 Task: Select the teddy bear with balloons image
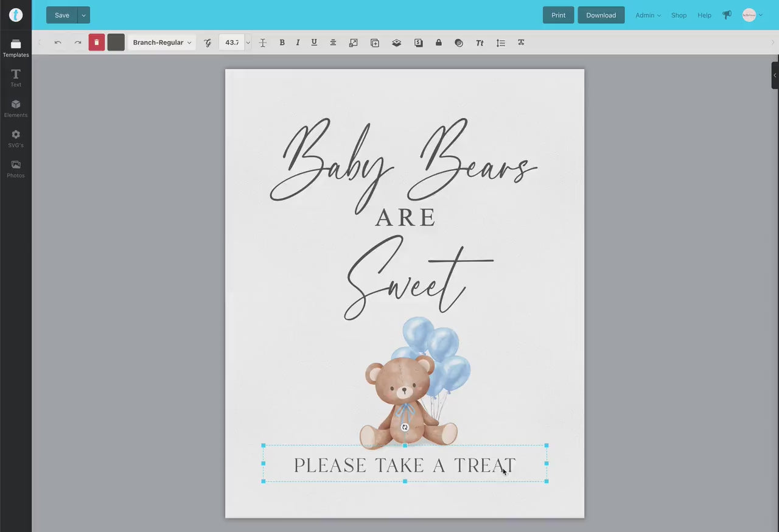coord(414,383)
